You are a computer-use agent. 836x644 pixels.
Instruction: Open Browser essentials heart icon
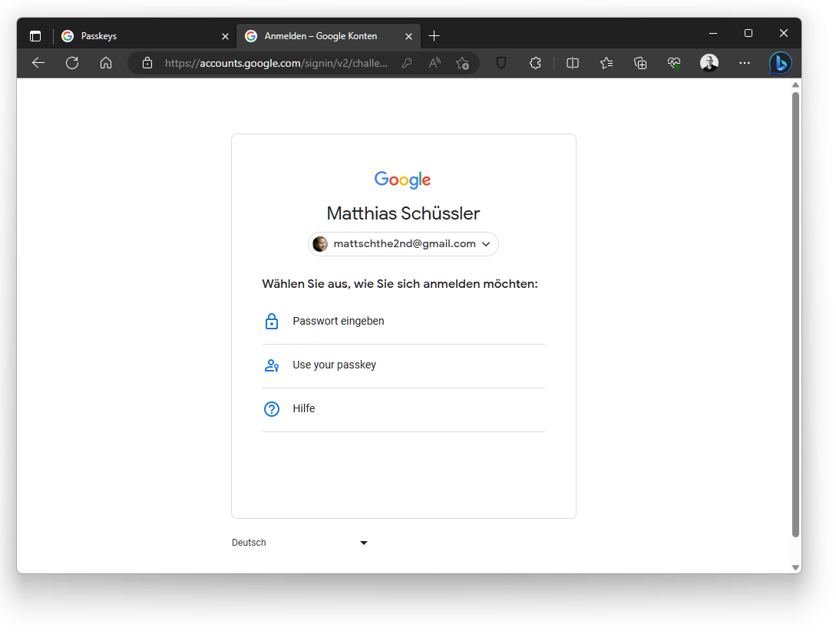pos(674,63)
